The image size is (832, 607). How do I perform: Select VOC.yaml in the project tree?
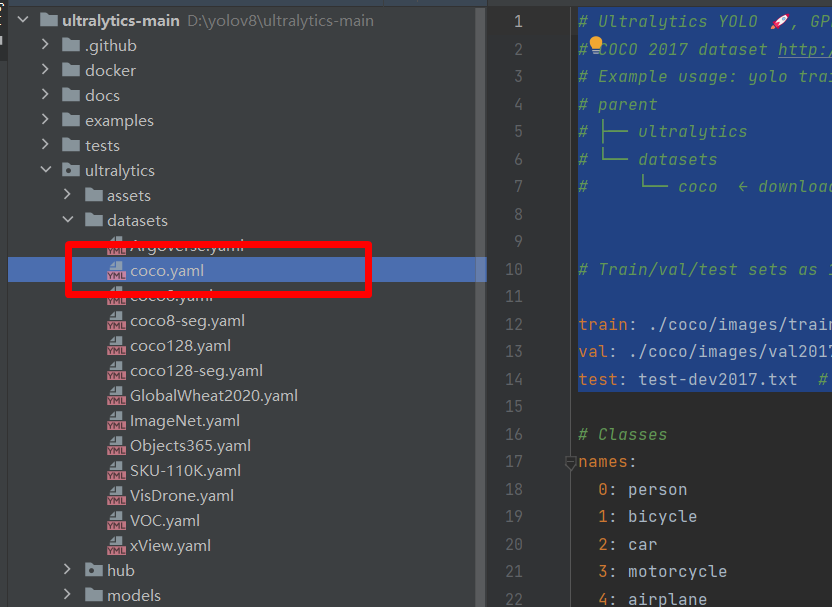point(165,521)
